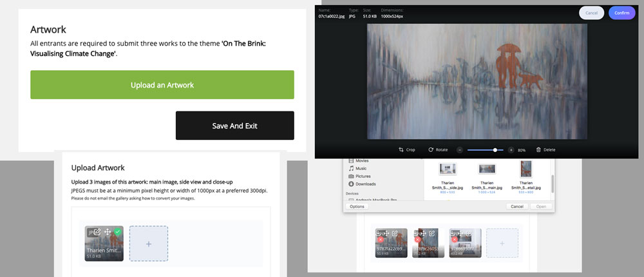The height and width of the screenshot is (277, 644).
Task: Click the Pictures camera icon in sidebar
Action: [351, 177]
